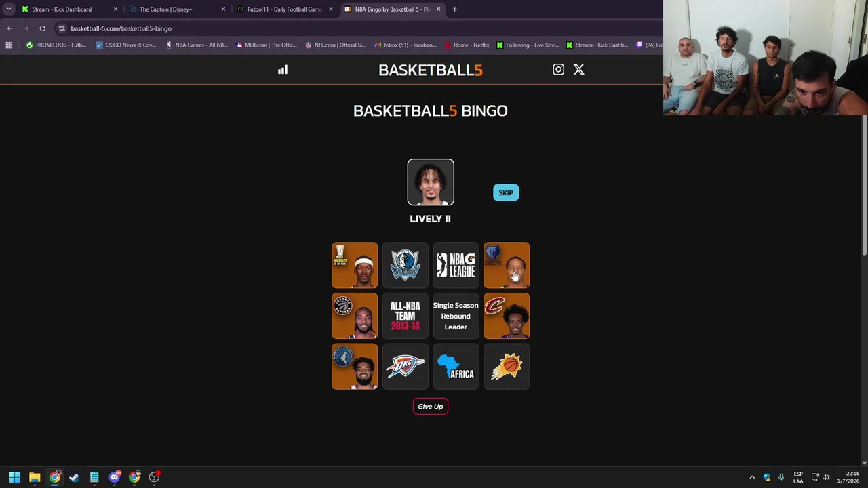
Task: Open Following - Live Streams bookmark
Action: [x=528, y=45]
